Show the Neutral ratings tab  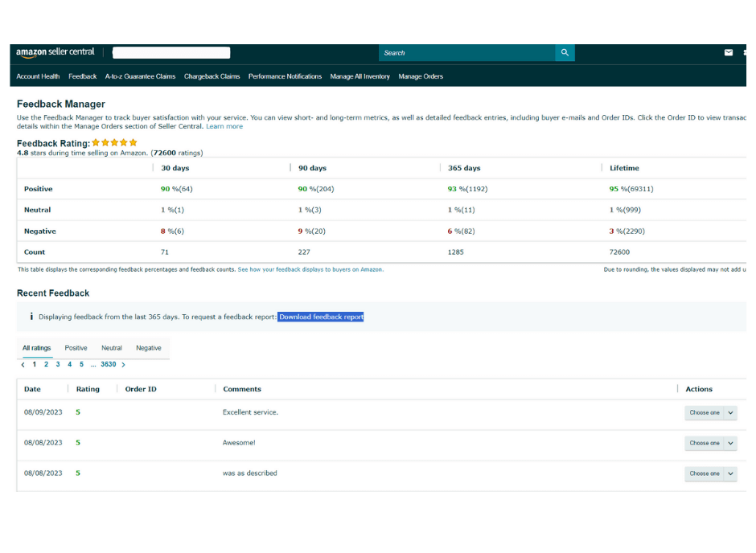tap(112, 348)
